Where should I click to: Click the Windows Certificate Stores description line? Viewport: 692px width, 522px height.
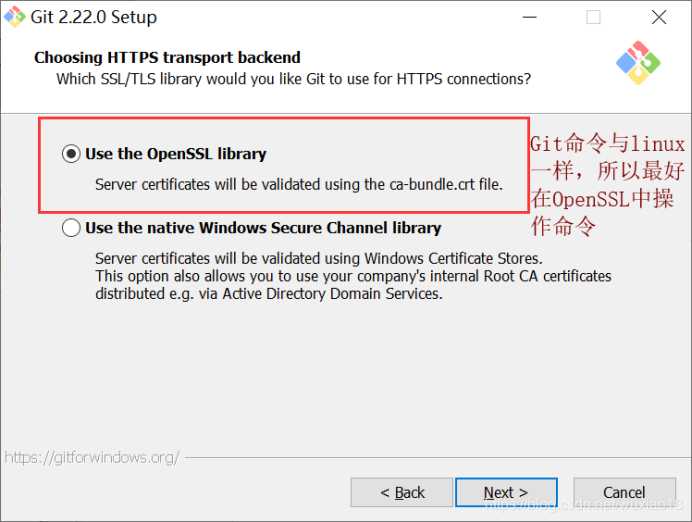pos(319,258)
